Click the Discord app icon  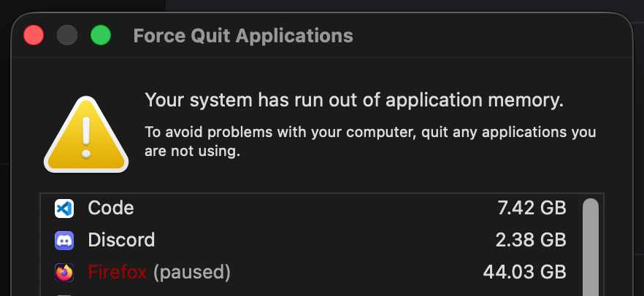[x=64, y=240]
